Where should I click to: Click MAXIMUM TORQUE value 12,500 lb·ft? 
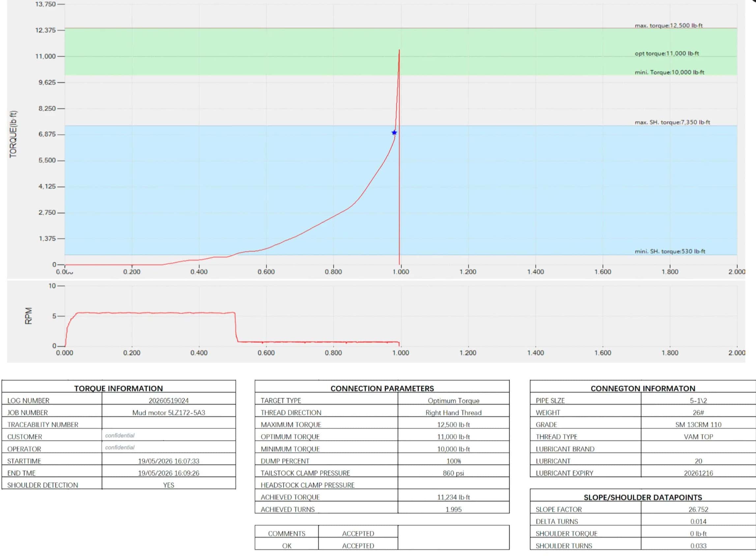[x=453, y=425]
